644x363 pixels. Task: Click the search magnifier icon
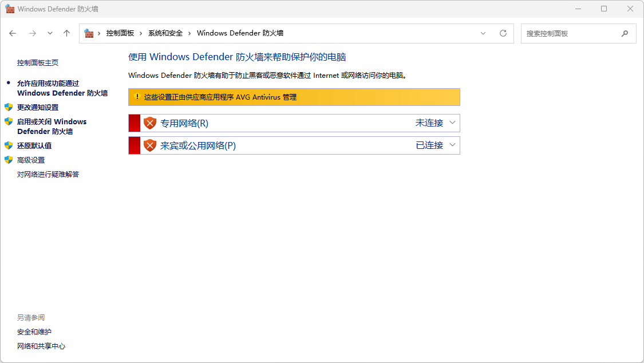[625, 33]
